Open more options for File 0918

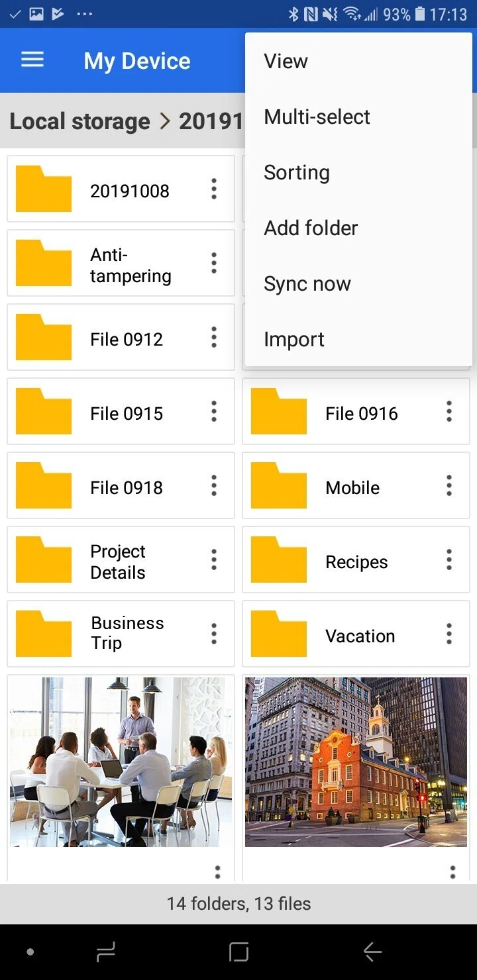pos(213,485)
